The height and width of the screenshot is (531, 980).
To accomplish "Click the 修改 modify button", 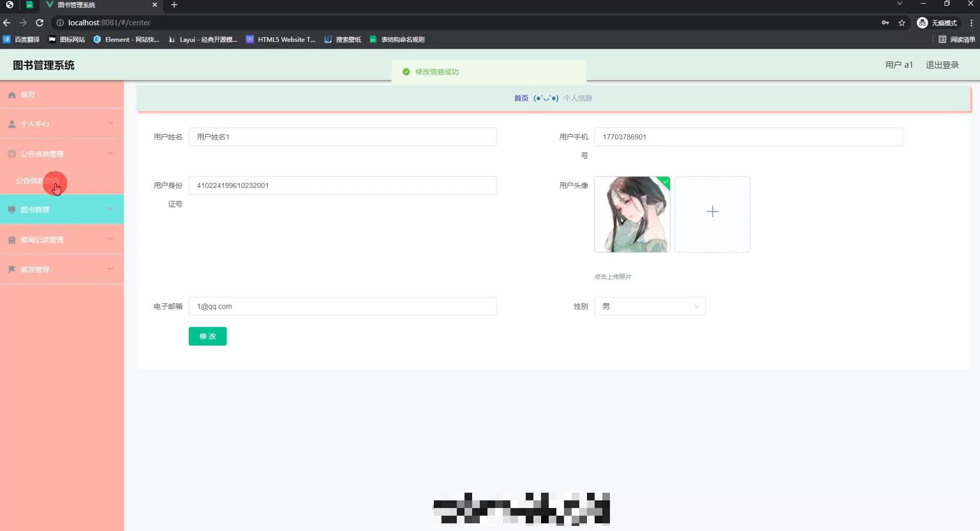I will (207, 336).
